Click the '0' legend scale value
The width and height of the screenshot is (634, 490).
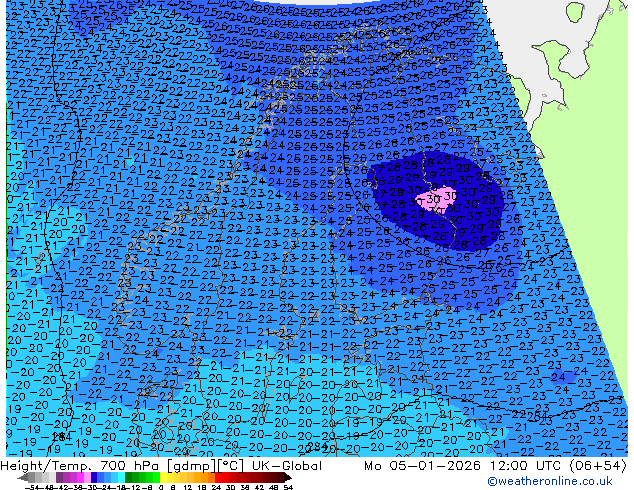161,487
